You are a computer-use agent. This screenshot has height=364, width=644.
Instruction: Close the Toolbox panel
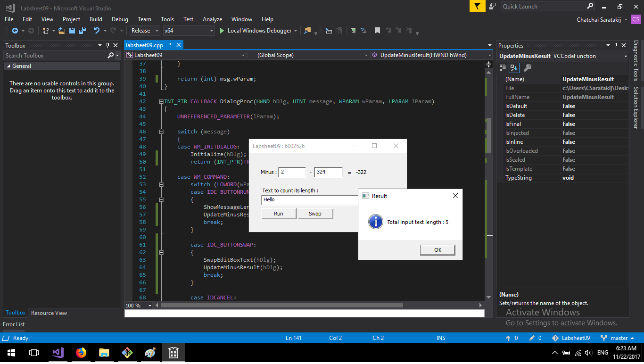click(x=116, y=46)
